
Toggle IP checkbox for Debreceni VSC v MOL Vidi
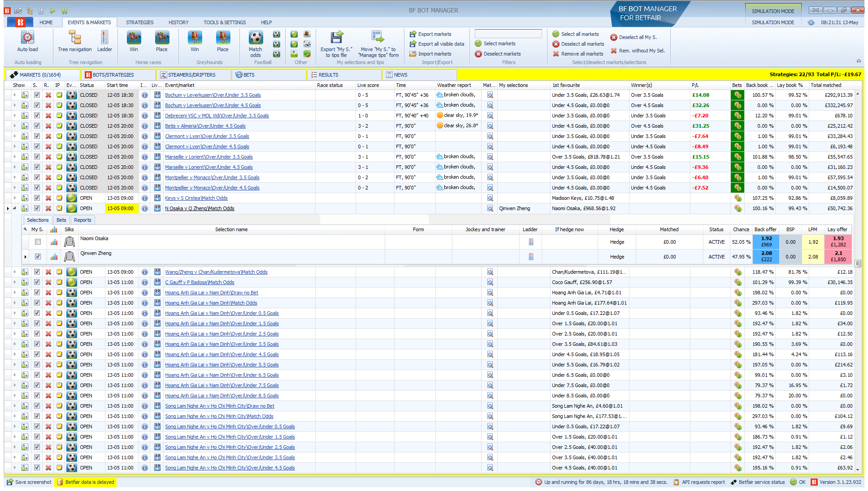(59, 116)
